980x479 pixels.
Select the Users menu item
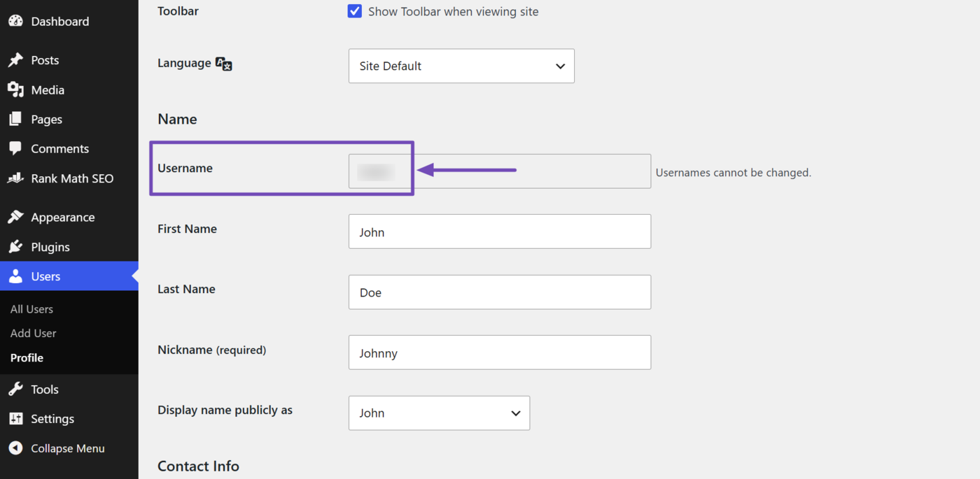(x=69, y=276)
